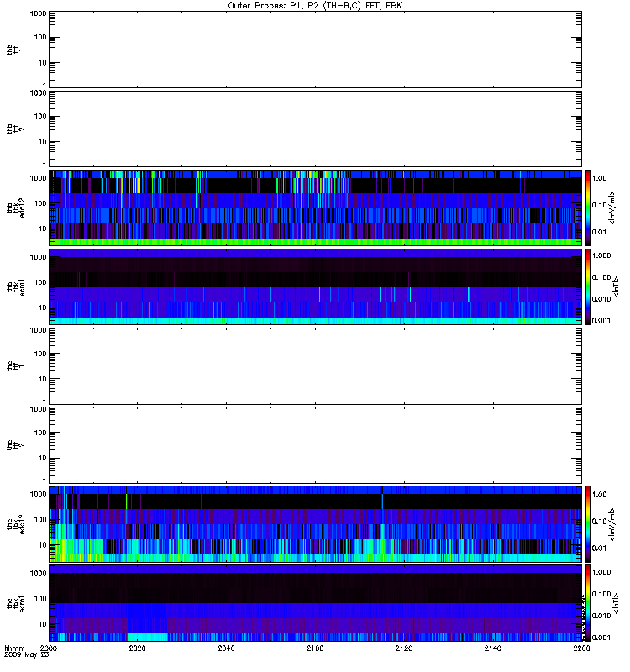Click the thc scm1 nT color bar
Viewport: 630px width, 672px height.
pyautogui.click(x=588, y=603)
